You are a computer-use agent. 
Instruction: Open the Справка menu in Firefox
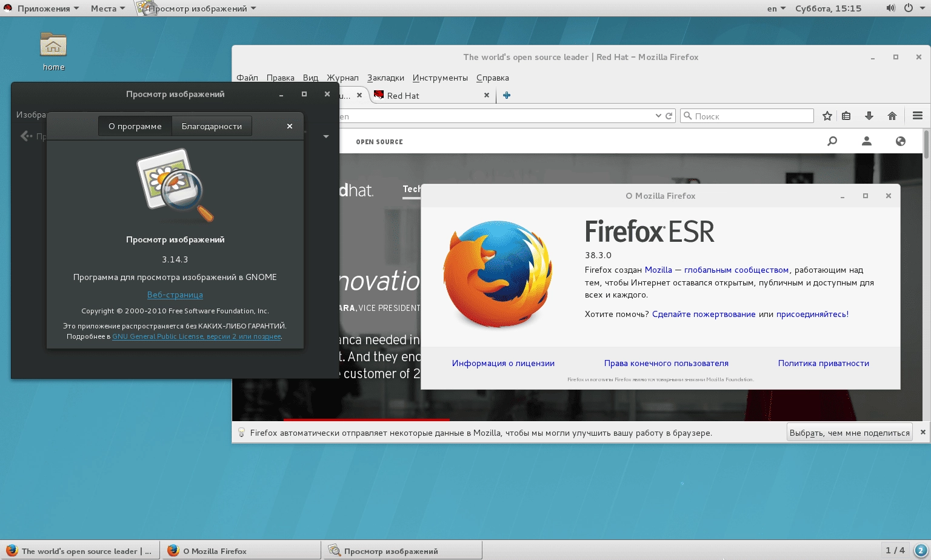pos(493,78)
